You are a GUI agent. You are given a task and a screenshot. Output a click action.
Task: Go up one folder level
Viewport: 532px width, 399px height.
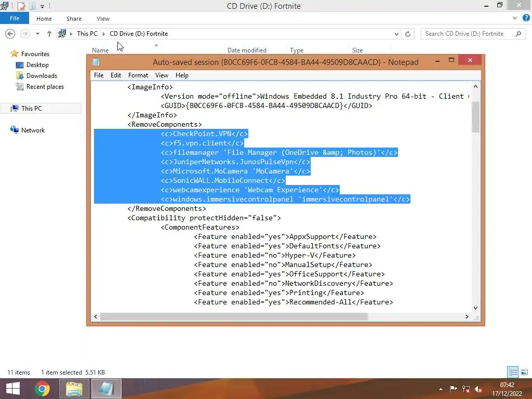point(49,34)
